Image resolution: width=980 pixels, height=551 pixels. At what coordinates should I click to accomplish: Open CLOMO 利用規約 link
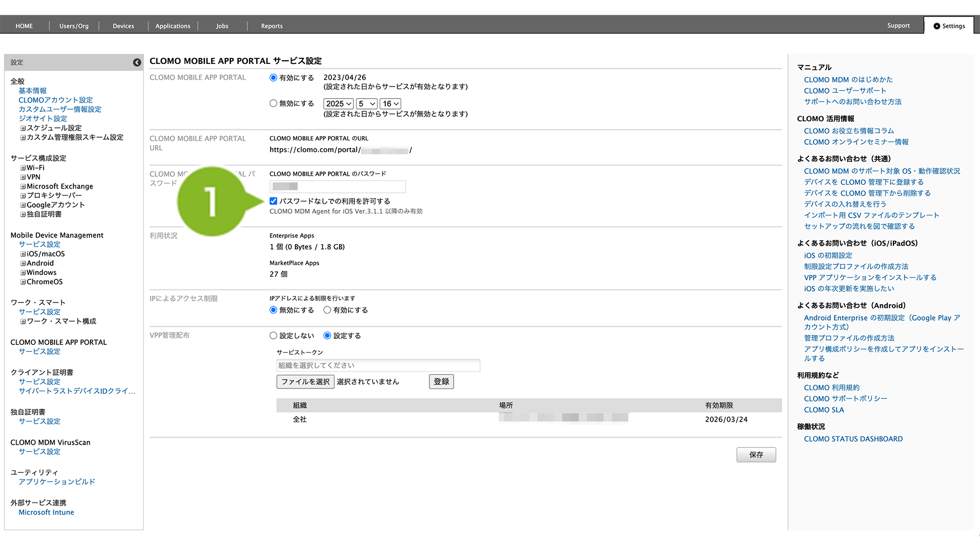(832, 388)
